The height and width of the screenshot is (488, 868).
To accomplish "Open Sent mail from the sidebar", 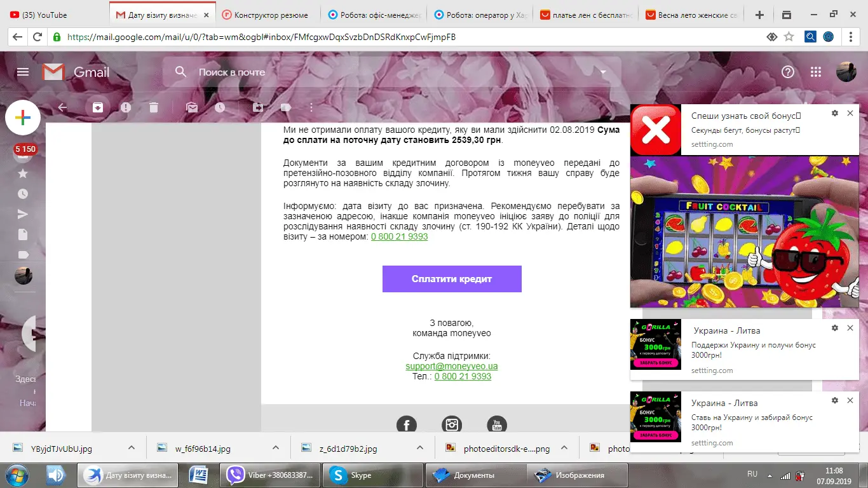I will [23, 213].
